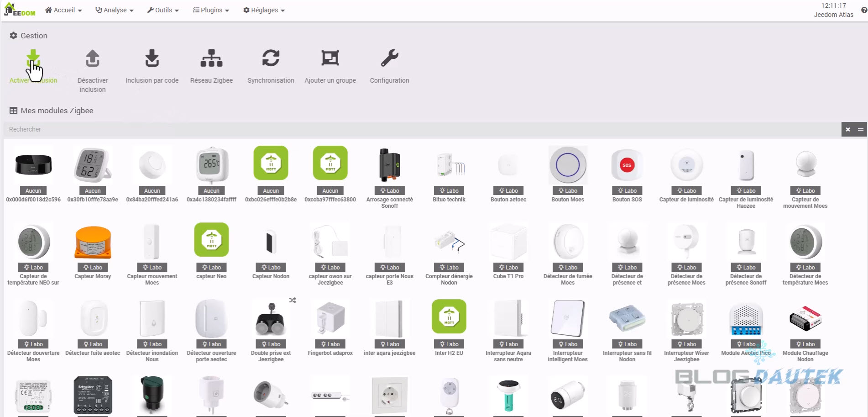Click the help question mark icon

coord(863,10)
